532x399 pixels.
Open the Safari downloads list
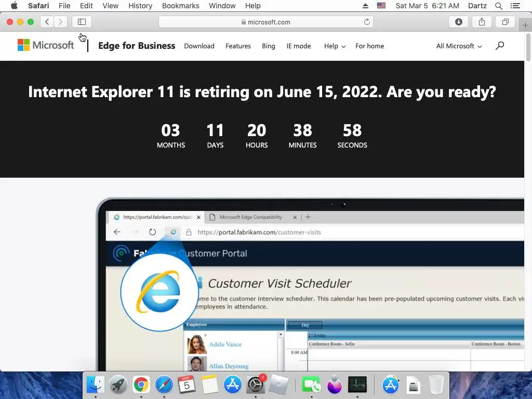458,22
